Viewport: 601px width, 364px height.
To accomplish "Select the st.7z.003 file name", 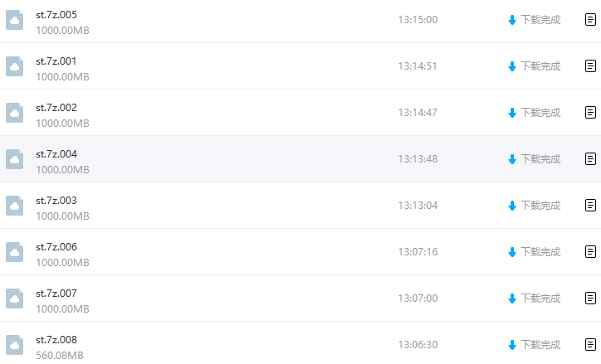I will pyautogui.click(x=56, y=201).
